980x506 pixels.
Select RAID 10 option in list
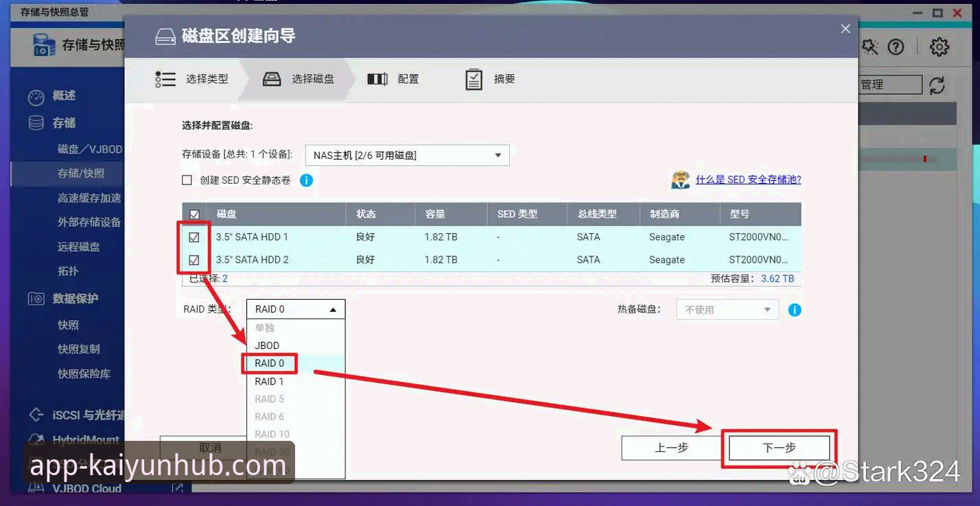click(x=296, y=435)
